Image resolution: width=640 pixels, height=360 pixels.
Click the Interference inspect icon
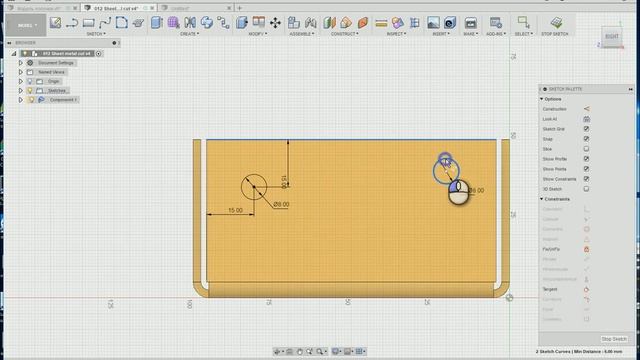click(x=398, y=22)
